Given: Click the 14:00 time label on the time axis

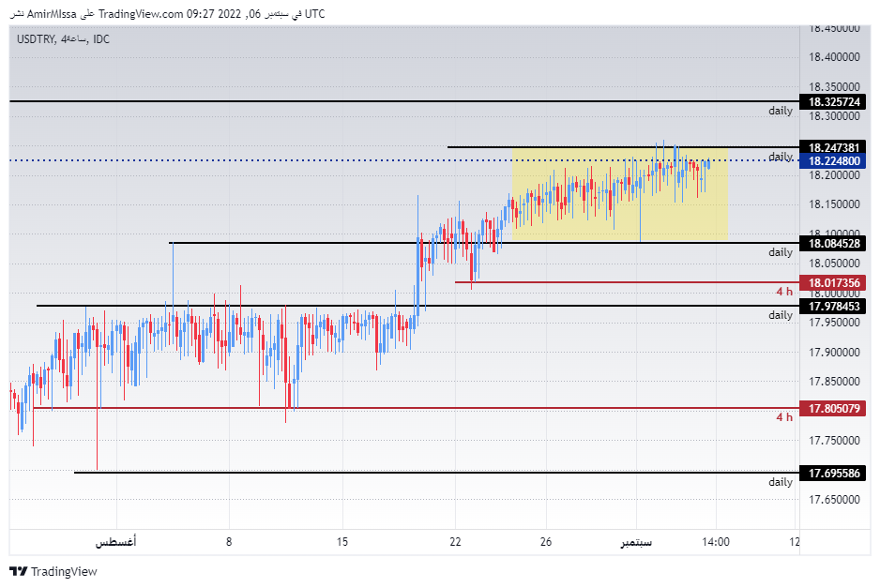Looking at the screenshot, I should click(x=716, y=542).
